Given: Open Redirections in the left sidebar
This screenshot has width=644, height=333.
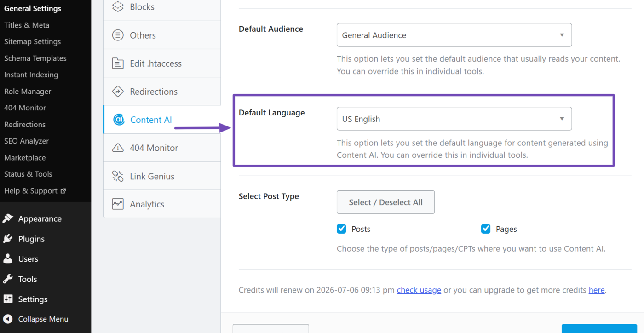Looking at the screenshot, I should [x=25, y=124].
